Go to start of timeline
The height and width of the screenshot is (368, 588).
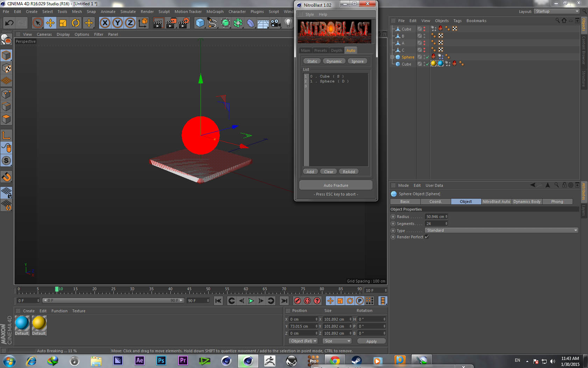point(218,301)
